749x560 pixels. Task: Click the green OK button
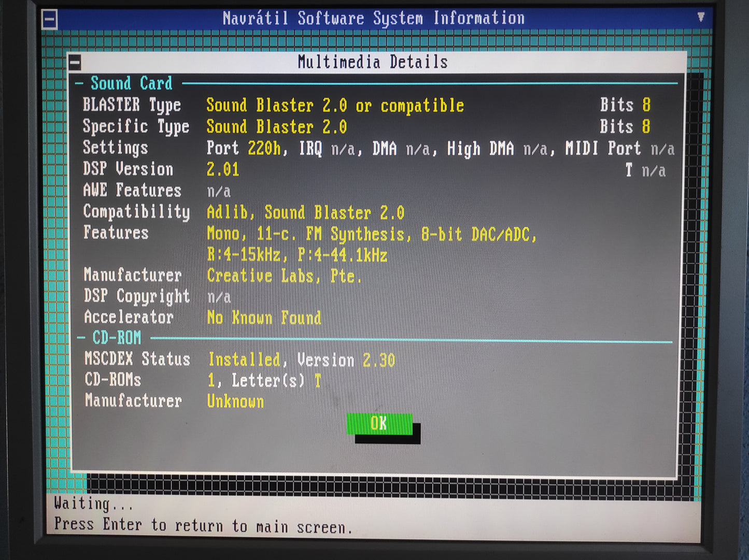coord(379,424)
